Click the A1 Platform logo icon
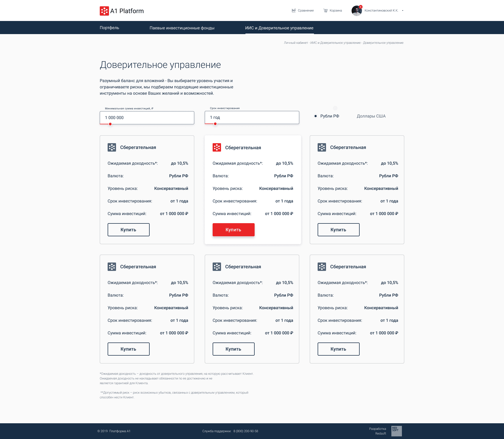This screenshot has height=439, width=504. [104, 11]
